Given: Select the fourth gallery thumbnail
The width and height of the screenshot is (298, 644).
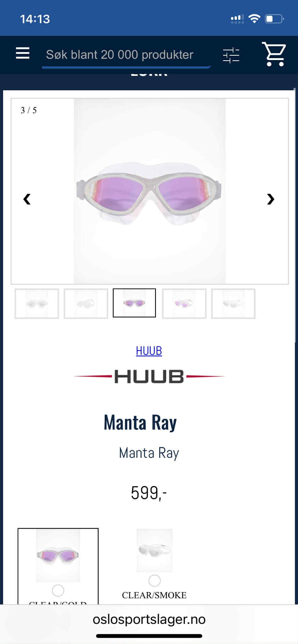Looking at the screenshot, I should click(x=184, y=304).
